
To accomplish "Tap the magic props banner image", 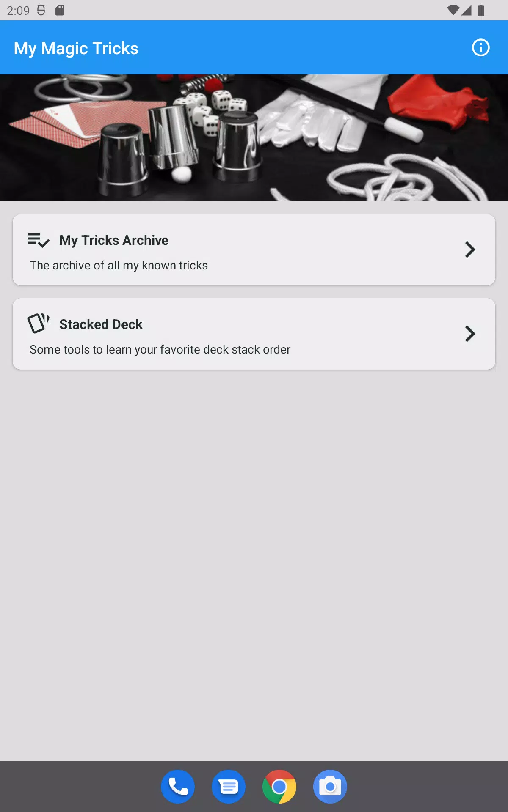I will click(x=254, y=138).
